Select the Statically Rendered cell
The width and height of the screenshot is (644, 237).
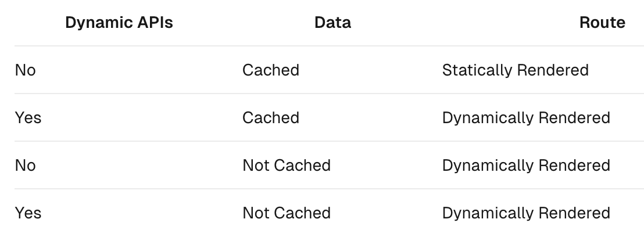point(516,70)
